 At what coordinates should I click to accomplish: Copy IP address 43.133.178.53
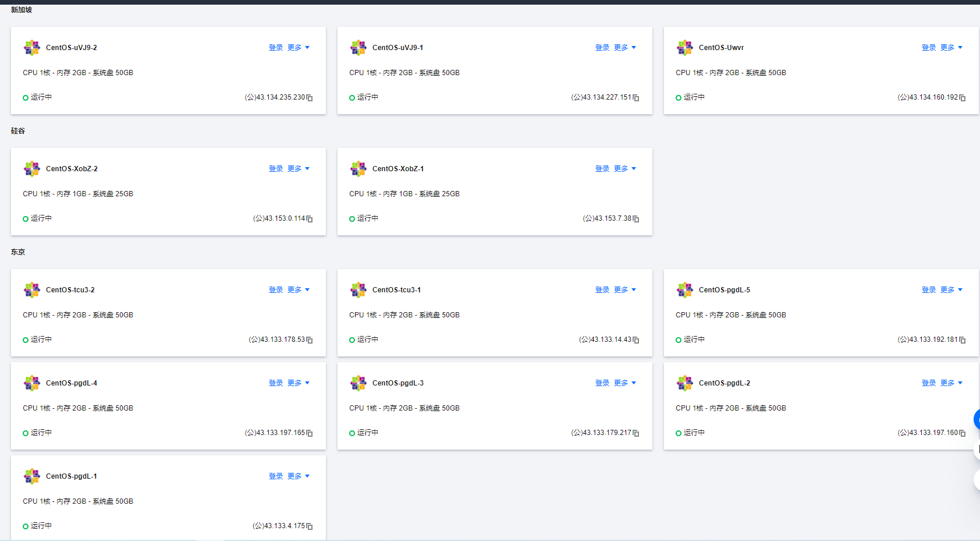310,340
